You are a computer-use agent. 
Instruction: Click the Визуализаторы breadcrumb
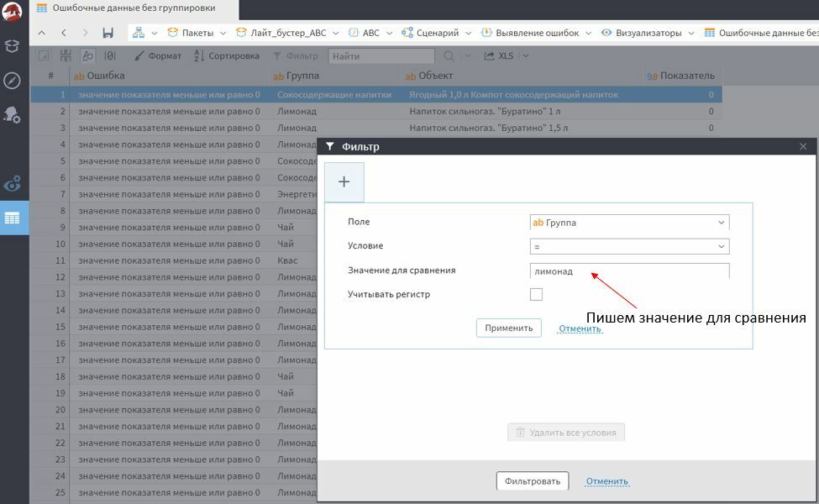[x=642, y=33]
